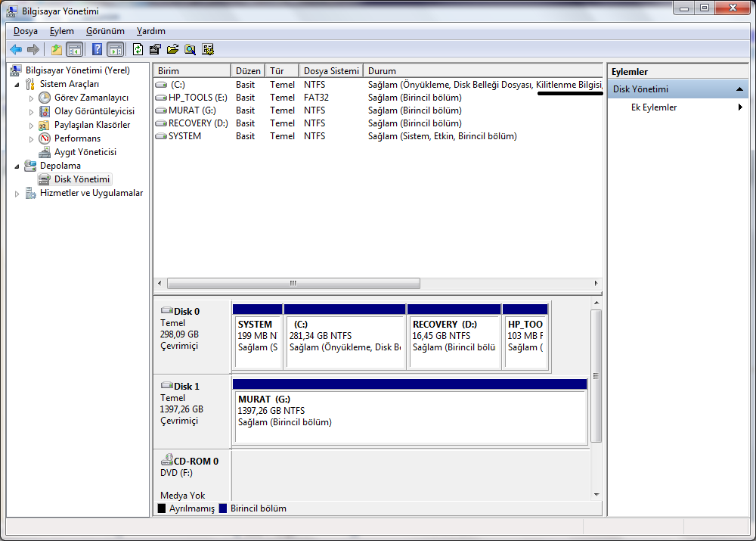Click the disk view scroll up arrow
The height and width of the screenshot is (541, 756).
coord(596,303)
